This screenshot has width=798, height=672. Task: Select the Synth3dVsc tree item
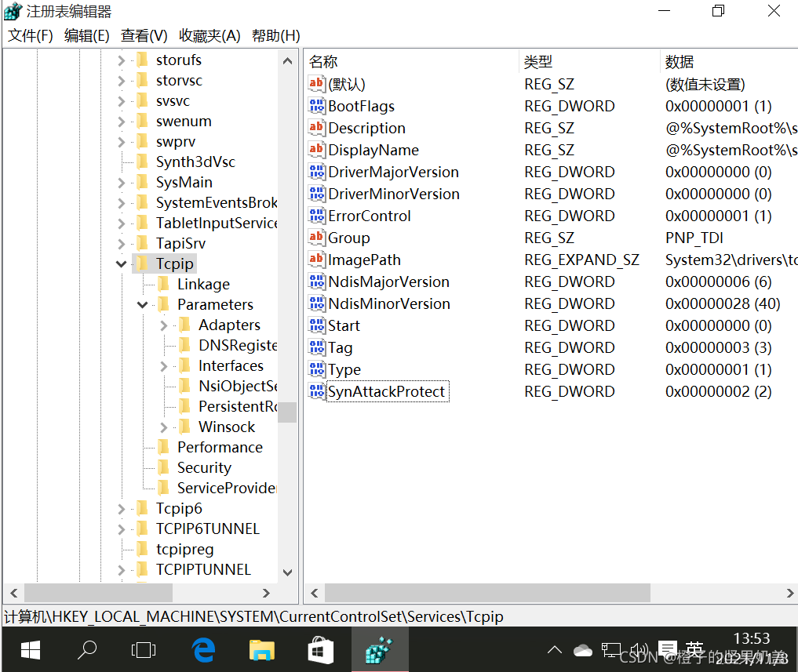pos(195,162)
